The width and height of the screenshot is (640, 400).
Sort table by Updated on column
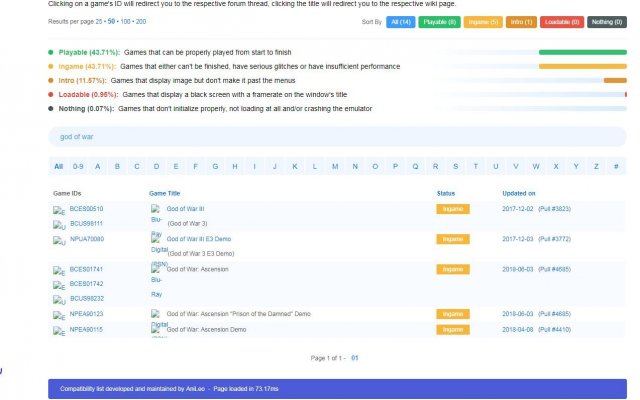[x=518, y=193]
